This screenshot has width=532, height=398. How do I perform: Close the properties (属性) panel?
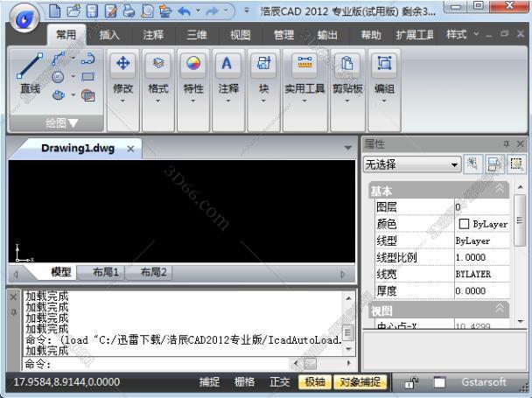click(x=520, y=143)
